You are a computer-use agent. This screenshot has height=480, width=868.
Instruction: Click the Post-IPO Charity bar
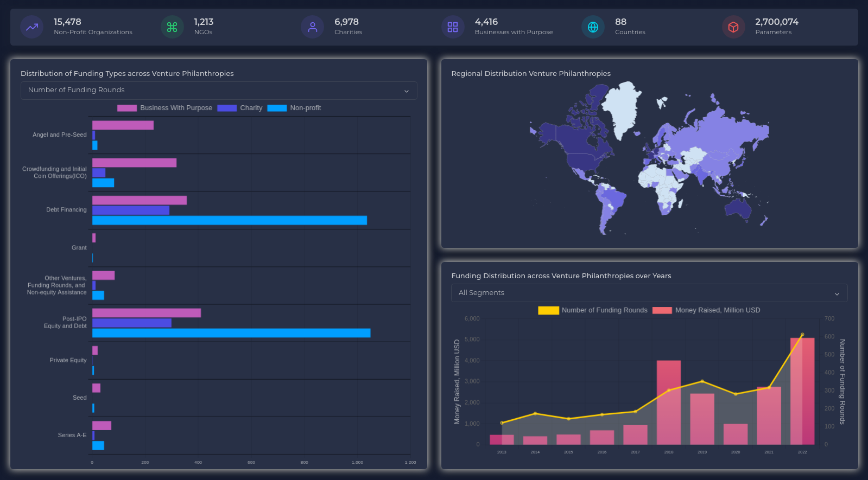point(132,323)
